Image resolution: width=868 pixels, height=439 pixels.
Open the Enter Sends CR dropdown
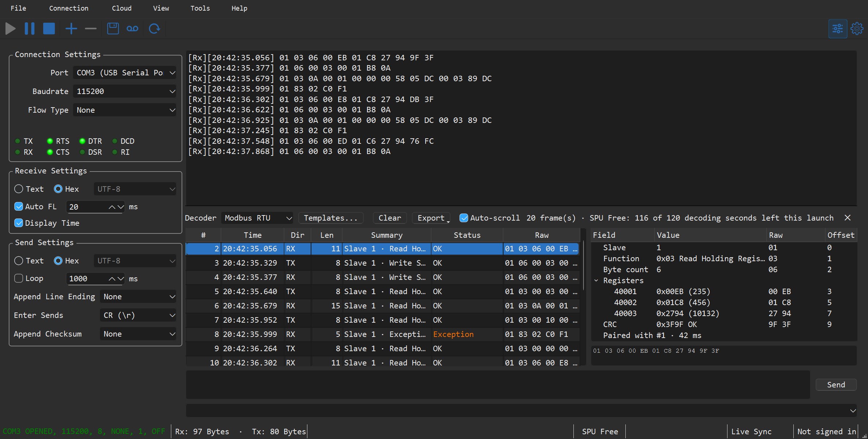coord(138,315)
